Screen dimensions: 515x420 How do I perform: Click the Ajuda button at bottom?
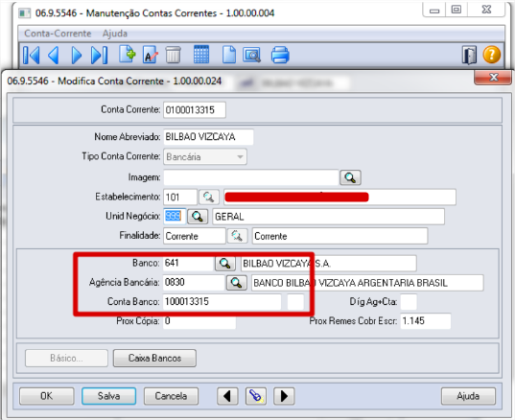click(468, 396)
